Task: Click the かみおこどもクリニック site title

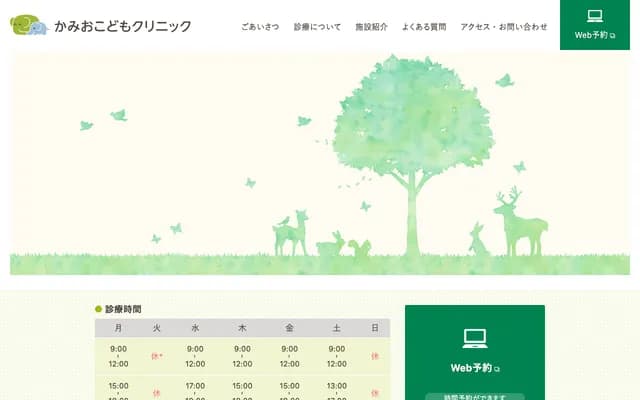Action: pyautogui.click(x=123, y=26)
